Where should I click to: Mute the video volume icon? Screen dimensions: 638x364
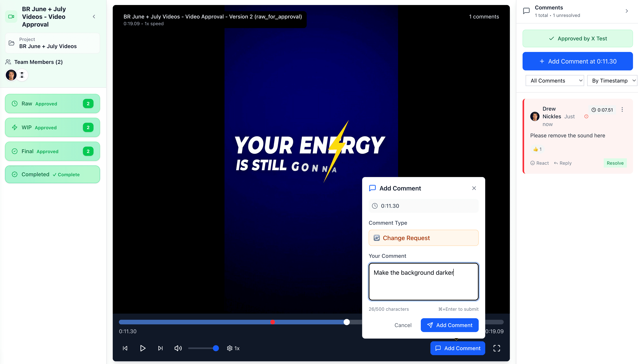(x=178, y=348)
